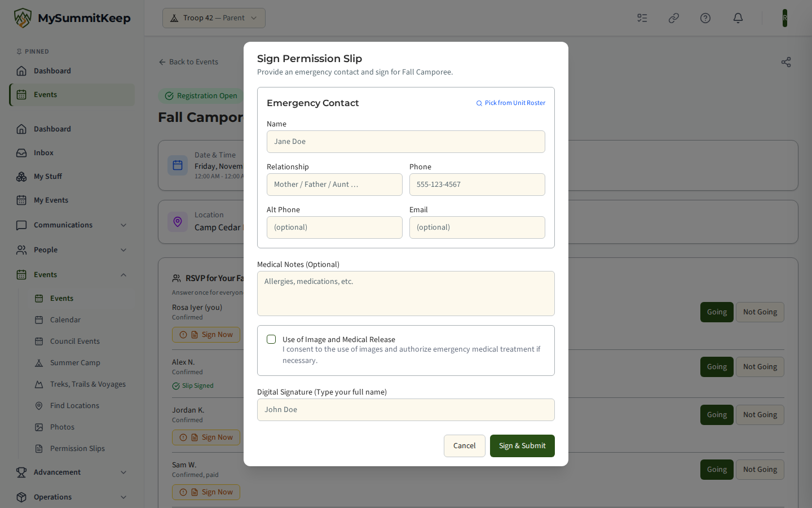Go Back to Events

tap(188, 62)
